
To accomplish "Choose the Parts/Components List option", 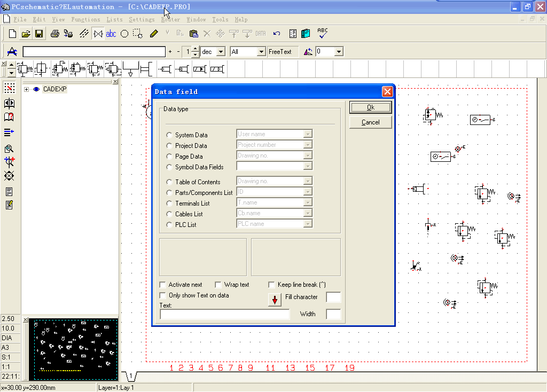I will click(x=169, y=192).
